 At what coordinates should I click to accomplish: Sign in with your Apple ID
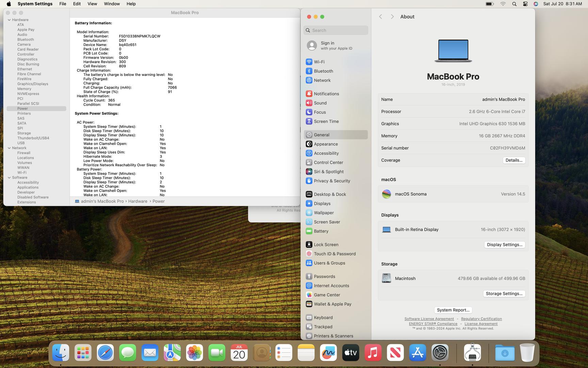[x=336, y=45]
